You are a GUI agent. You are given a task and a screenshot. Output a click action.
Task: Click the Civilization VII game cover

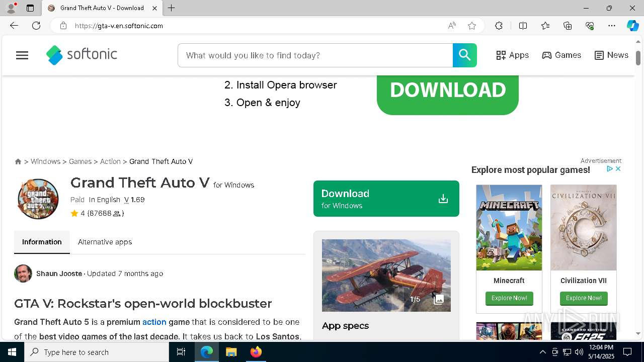[x=584, y=227]
